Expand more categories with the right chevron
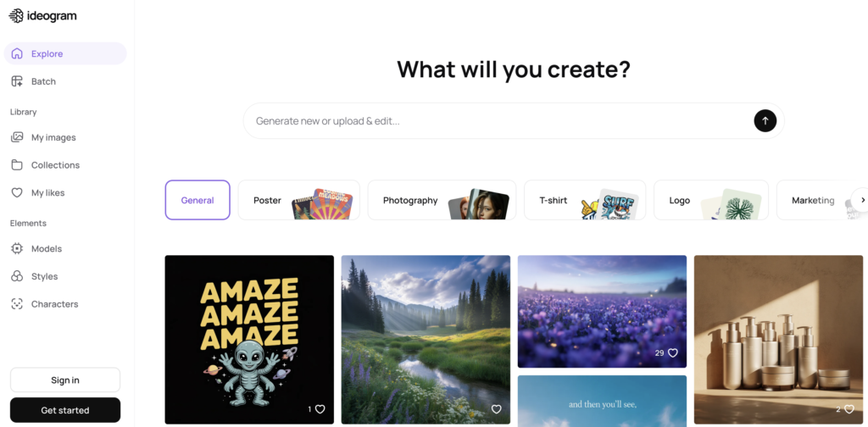Image resolution: width=868 pixels, height=427 pixels. click(x=862, y=200)
